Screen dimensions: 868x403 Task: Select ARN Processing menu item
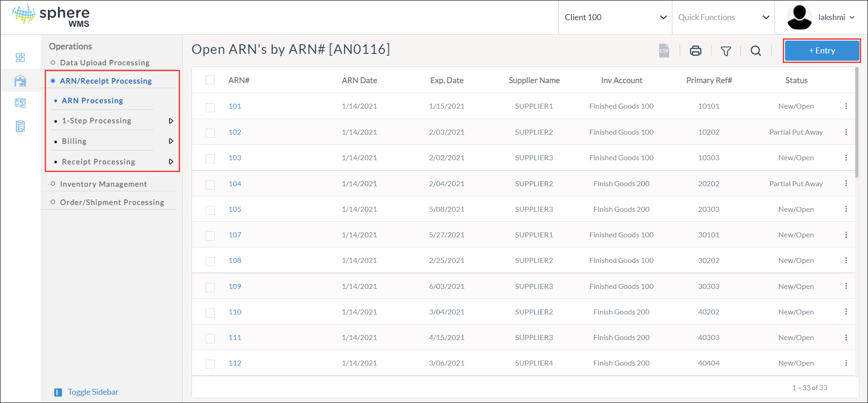93,100
